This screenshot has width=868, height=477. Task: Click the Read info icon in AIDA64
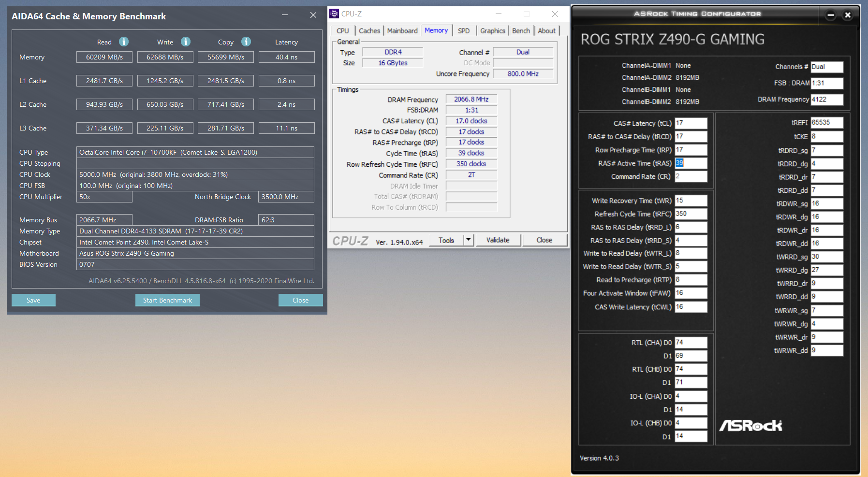[124, 42]
